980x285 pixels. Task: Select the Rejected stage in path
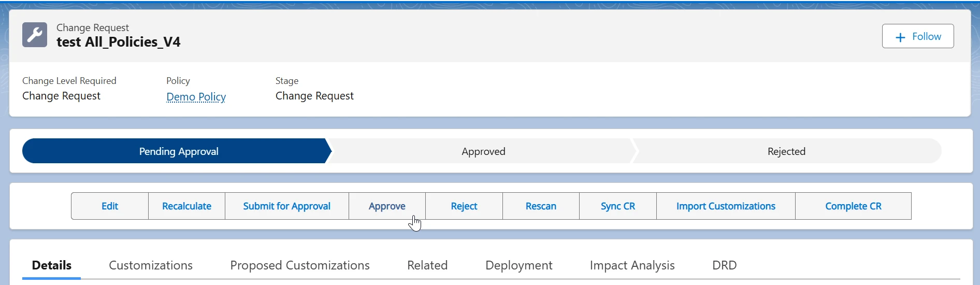point(786,151)
